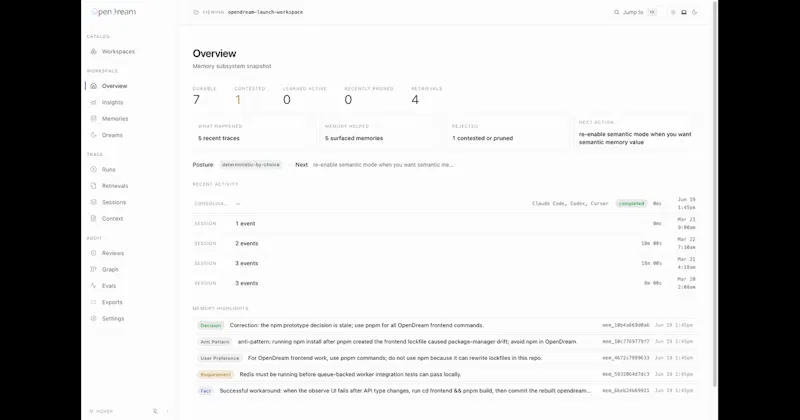Viewport: 800px width, 420px height.
Task: Click the Requirement tag badge
Action: pos(215,375)
